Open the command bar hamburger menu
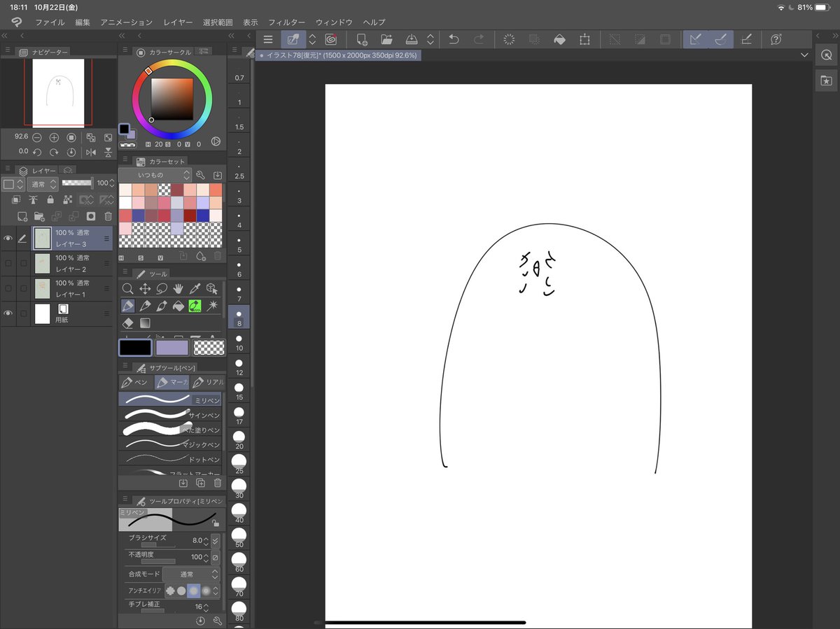 268,39
